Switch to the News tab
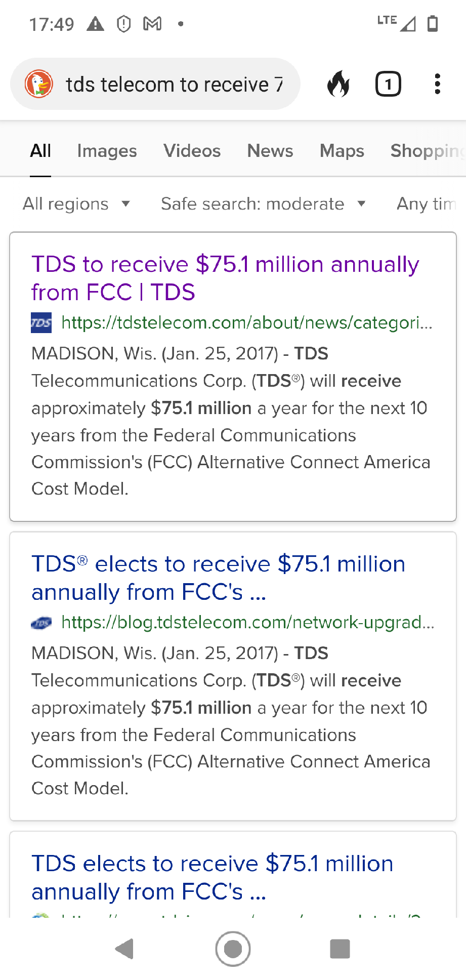 click(x=270, y=151)
